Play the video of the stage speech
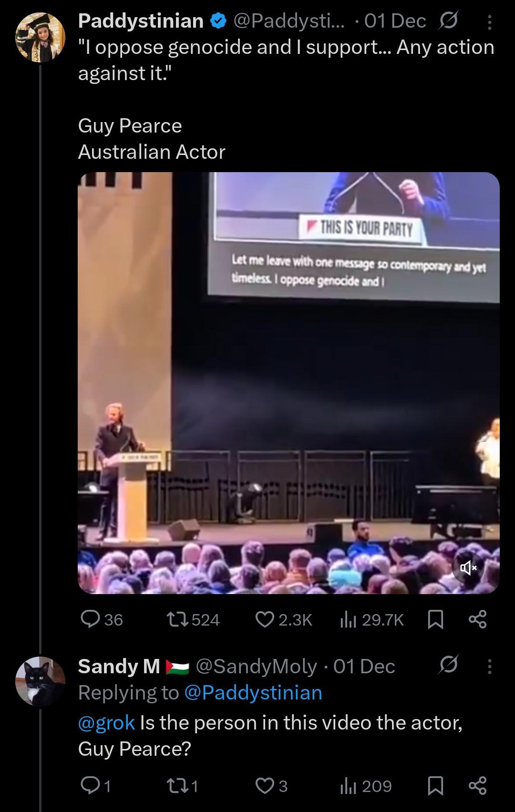The image size is (515, 812). tap(288, 383)
